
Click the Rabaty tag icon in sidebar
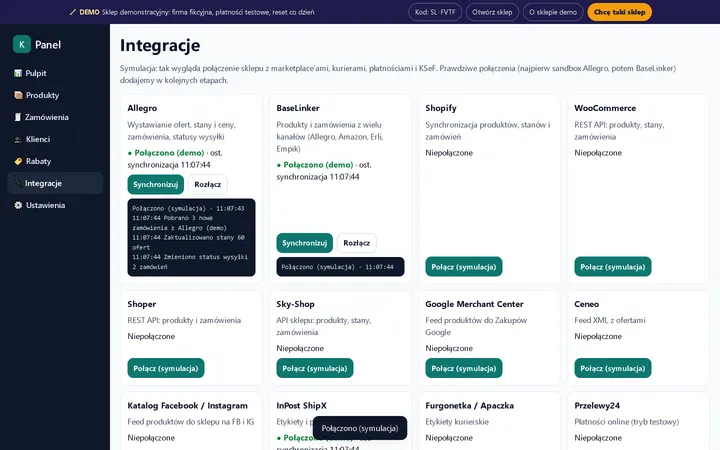(x=18, y=161)
